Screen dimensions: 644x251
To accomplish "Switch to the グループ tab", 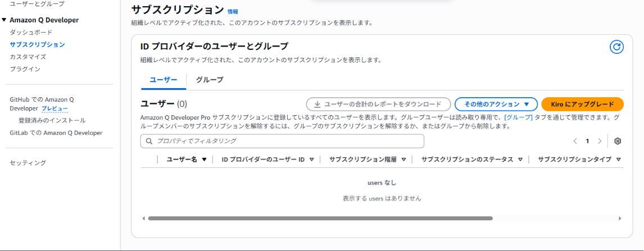I will coord(209,80).
